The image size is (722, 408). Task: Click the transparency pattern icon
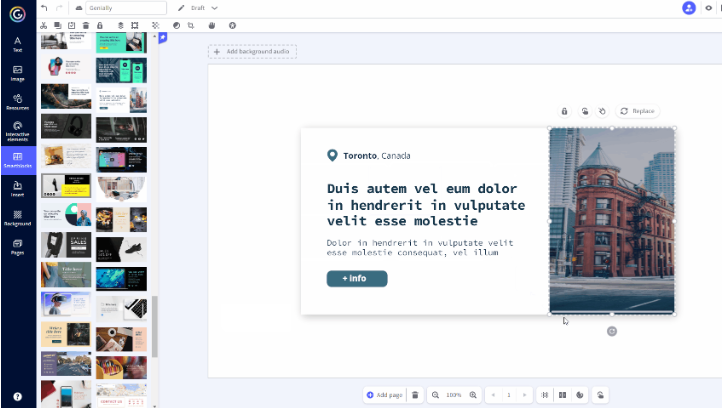coord(156,25)
